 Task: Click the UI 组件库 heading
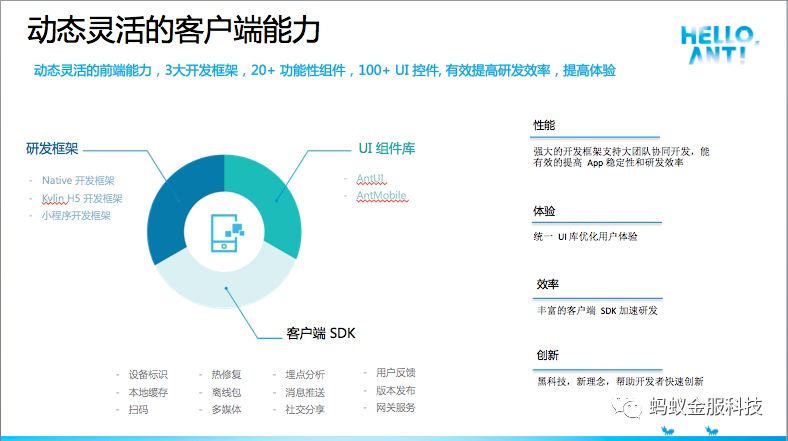(386, 148)
